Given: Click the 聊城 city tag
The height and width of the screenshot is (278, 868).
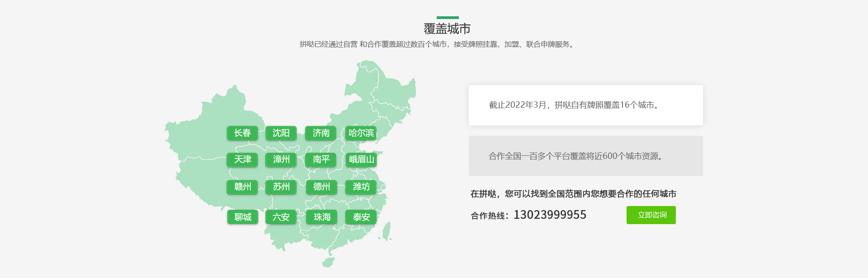Looking at the screenshot, I should [242, 217].
